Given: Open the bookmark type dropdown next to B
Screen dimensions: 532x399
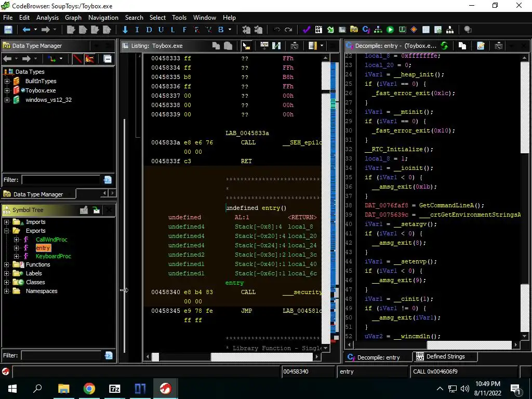Looking at the screenshot, I should (x=230, y=30).
